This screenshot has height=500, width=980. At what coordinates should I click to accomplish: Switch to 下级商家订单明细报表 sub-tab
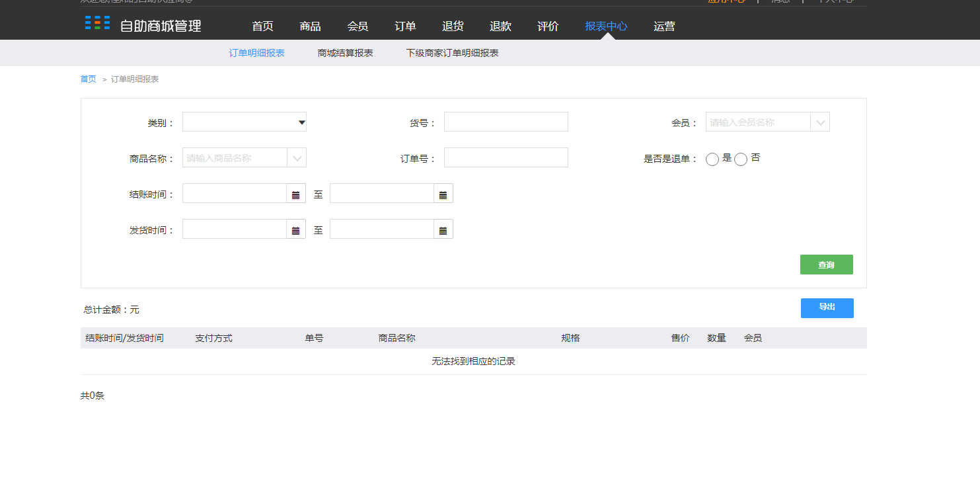click(x=453, y=53)
